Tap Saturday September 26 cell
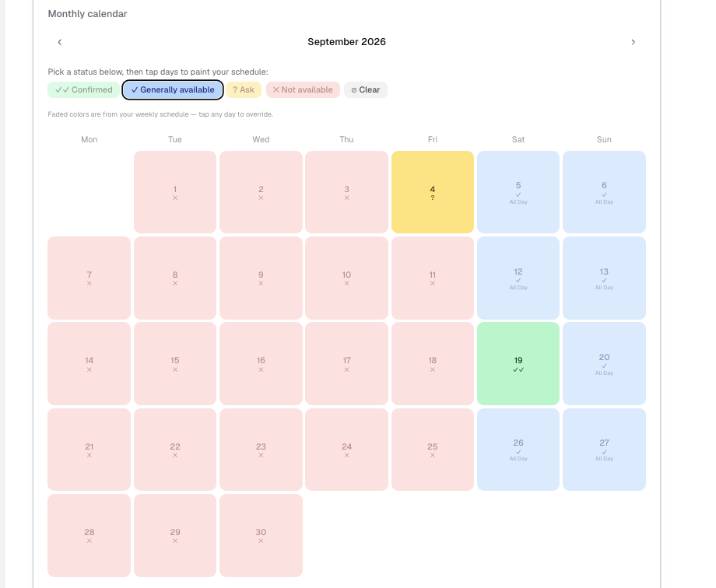This screenshot has height=588, width=716. coord(518,450)
